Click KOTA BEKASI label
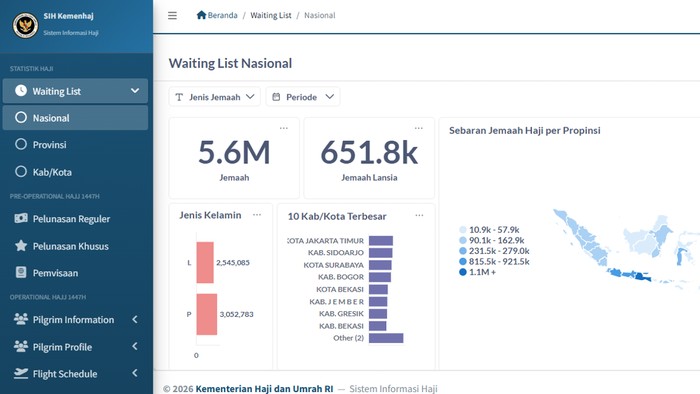Screen dimensions: 700x394 pos(340,289)
